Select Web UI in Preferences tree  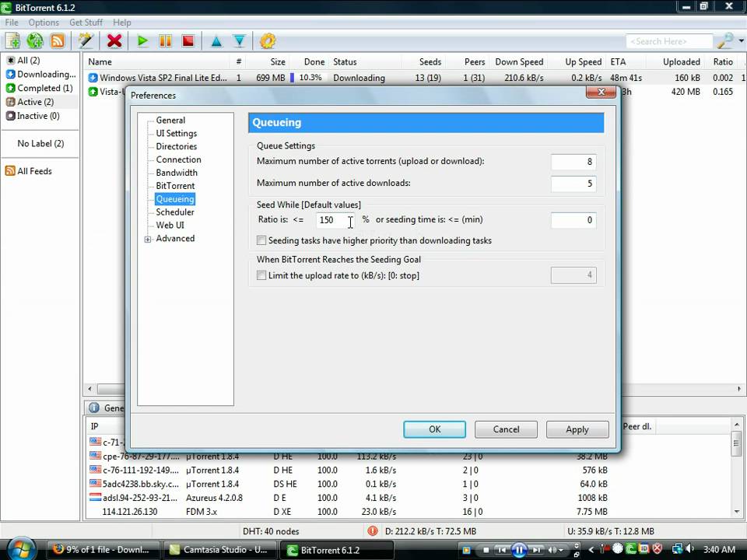[170, 226]
